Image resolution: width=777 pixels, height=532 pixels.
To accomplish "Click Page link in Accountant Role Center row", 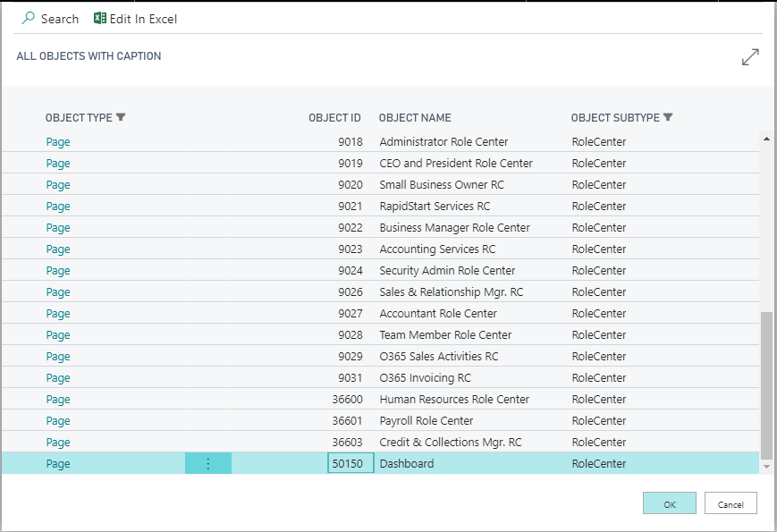I will [58, 314].
